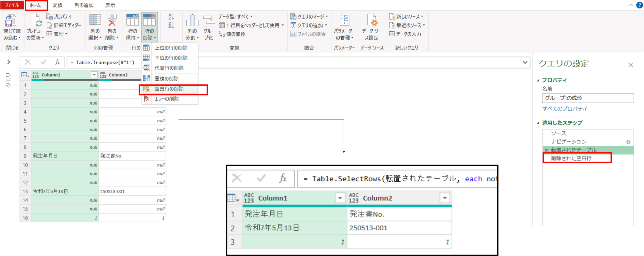644x256 pixels.
Task: Choose Remove Alternate Rows (代替行の削除)
Action: pos(170,68)
